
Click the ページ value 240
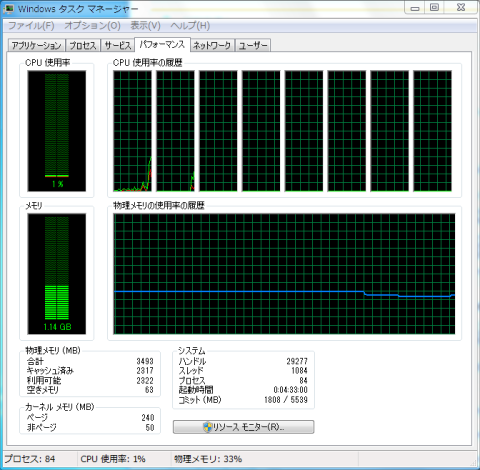click(x=148, y=418)
